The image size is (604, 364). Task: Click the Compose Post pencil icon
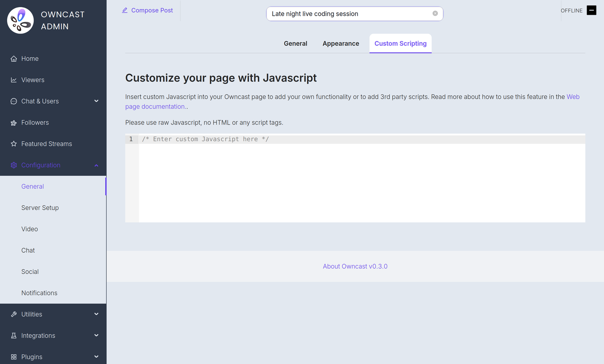125,10
